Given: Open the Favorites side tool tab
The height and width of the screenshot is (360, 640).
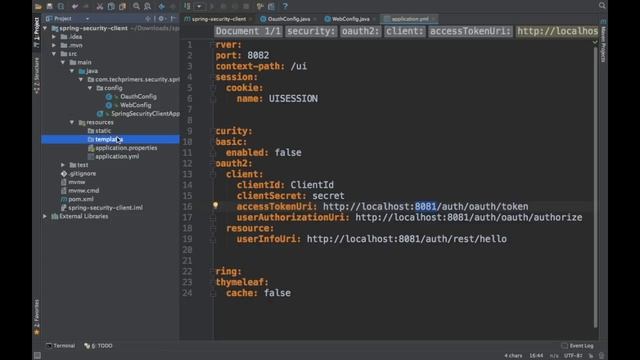Looking at the screenshot, I should tap(37, 317).
